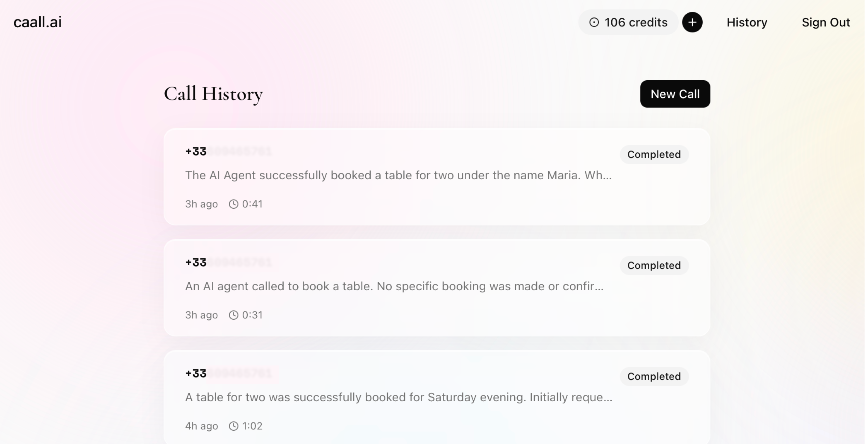The width and height of the screenshot is (868, 444).
Task: Click the plus icon to add credits
Action: click(692, 22)
